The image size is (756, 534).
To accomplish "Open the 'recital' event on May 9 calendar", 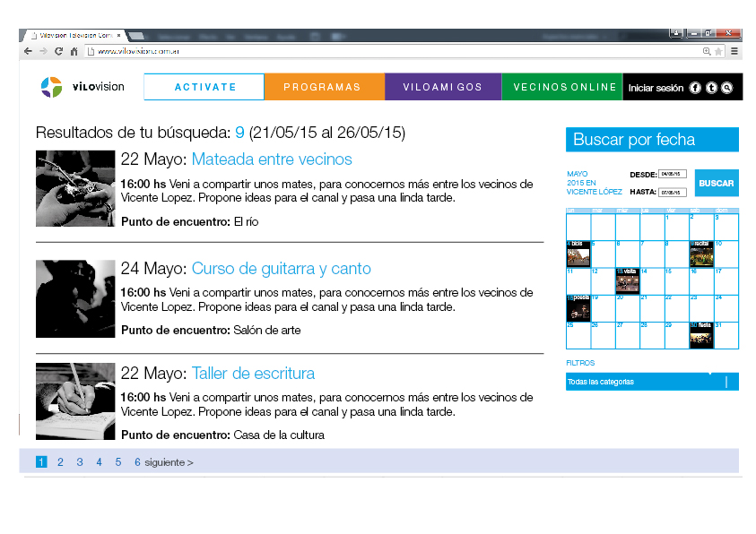I will tap(701, 255).
